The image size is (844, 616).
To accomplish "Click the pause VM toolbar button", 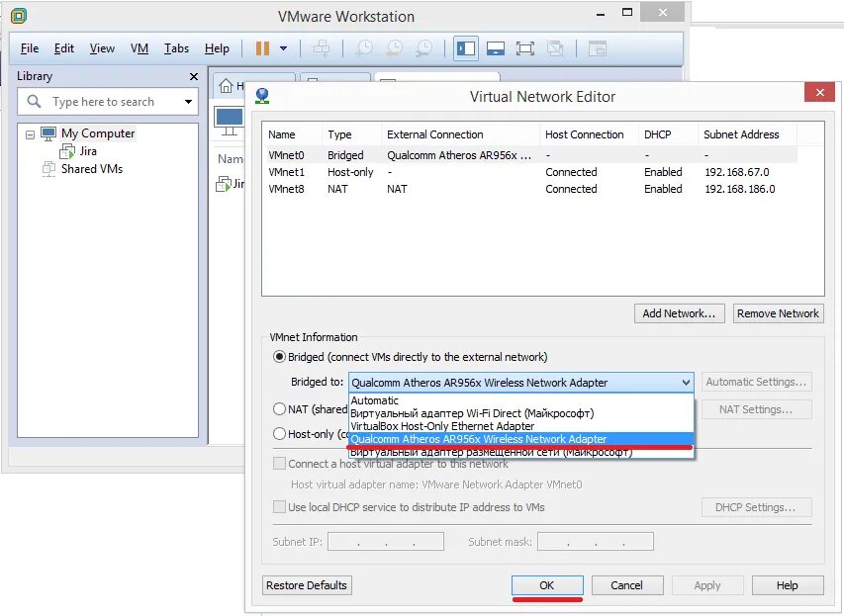I will [262, 48].
